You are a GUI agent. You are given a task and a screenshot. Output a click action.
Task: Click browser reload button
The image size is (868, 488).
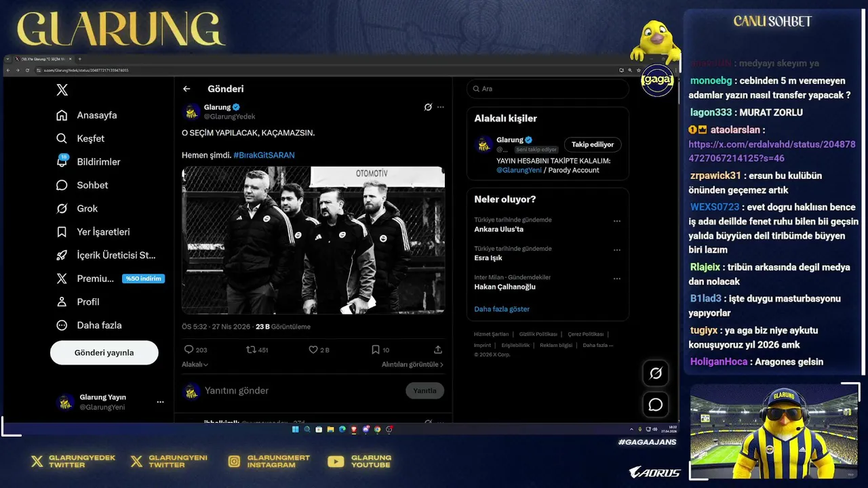(x=26, y=70)
